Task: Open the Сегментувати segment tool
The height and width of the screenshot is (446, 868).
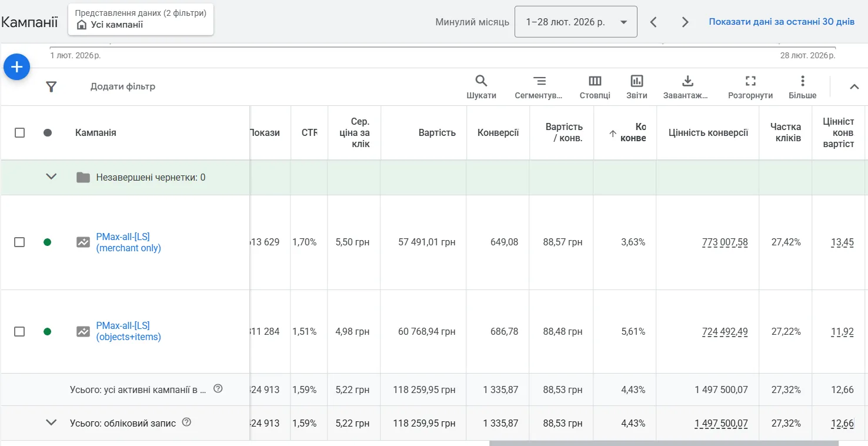Action: (x=539, y=87)
